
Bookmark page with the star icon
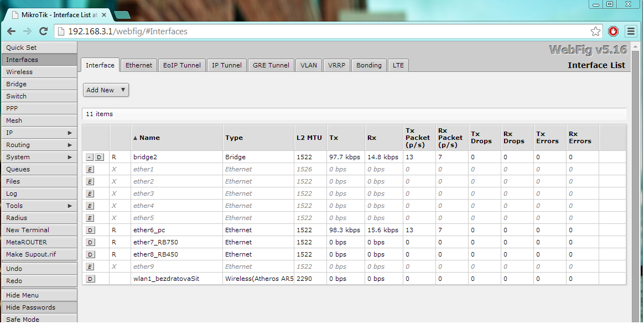point(595,31)
